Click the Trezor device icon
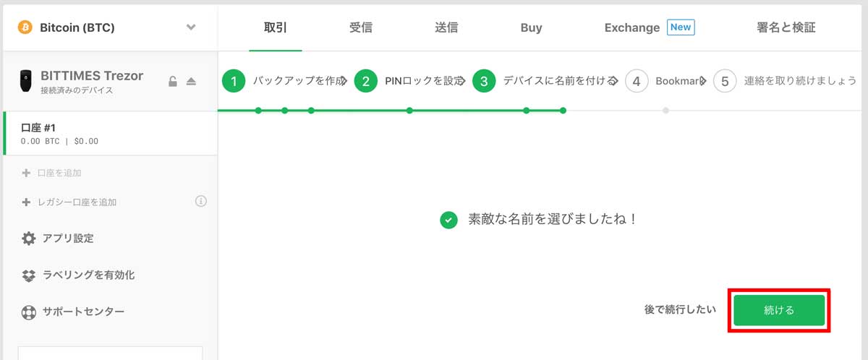 click(x=26, y=81)
